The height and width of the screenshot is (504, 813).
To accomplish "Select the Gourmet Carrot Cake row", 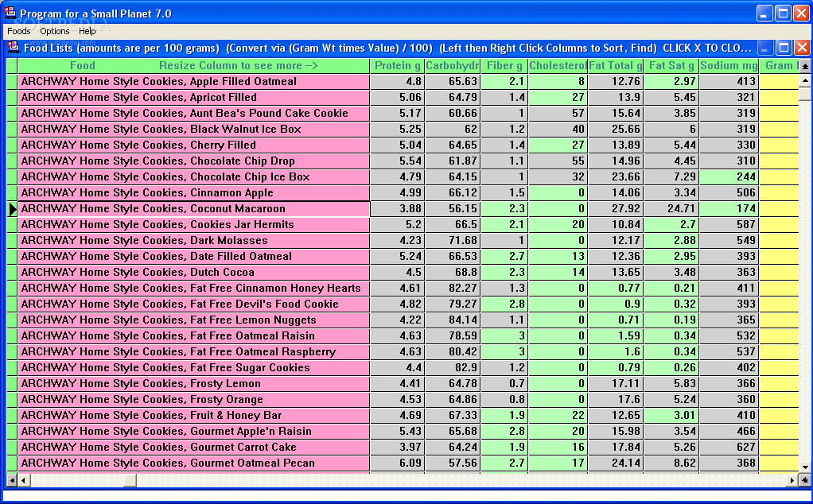I will 193,447.
